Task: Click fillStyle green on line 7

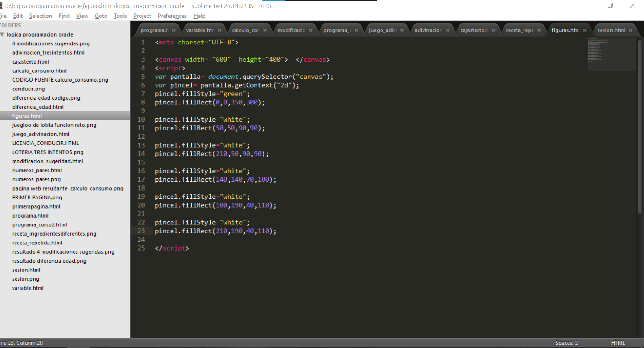Action: click(202, 94)
